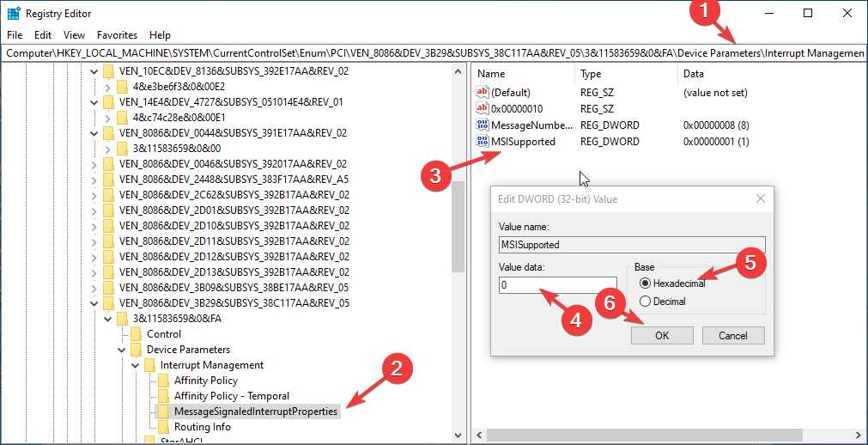This screenshot has width=868, height=445.
Task: Select the Decimal base radio button
Action: (645, 302)
